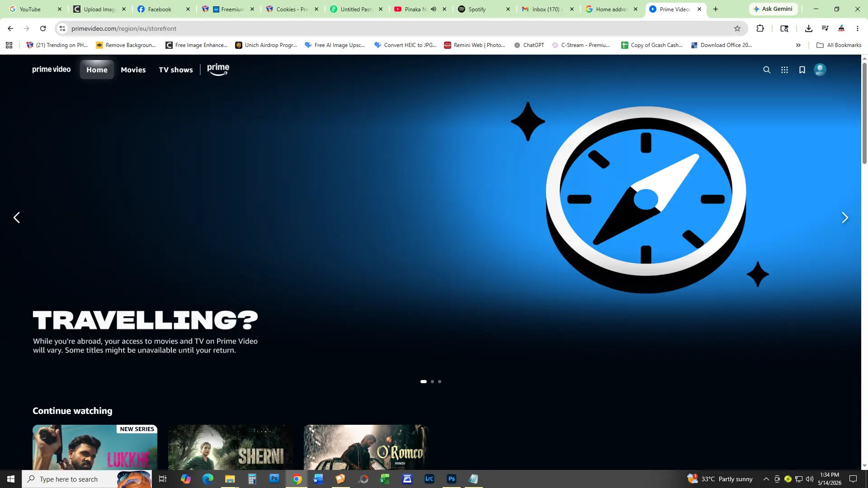Play the Sherni thumbnail
This screenshot has height=488, width=868.
pos(231,447)
